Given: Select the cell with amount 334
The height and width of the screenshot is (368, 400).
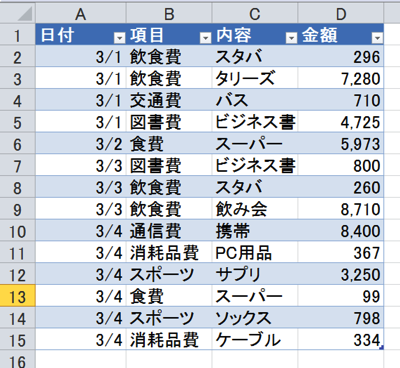Looking at the screenshot, I should (x=341, y=340).
